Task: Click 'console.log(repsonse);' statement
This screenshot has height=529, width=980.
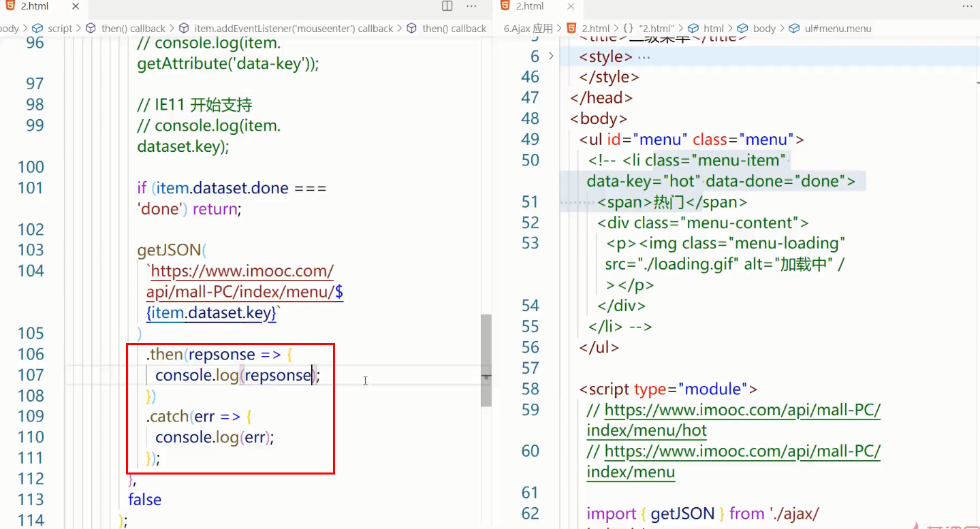Action: pos(238,375)
